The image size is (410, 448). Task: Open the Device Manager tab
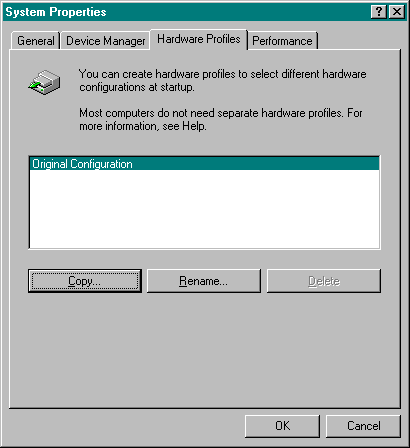(105, 41)
